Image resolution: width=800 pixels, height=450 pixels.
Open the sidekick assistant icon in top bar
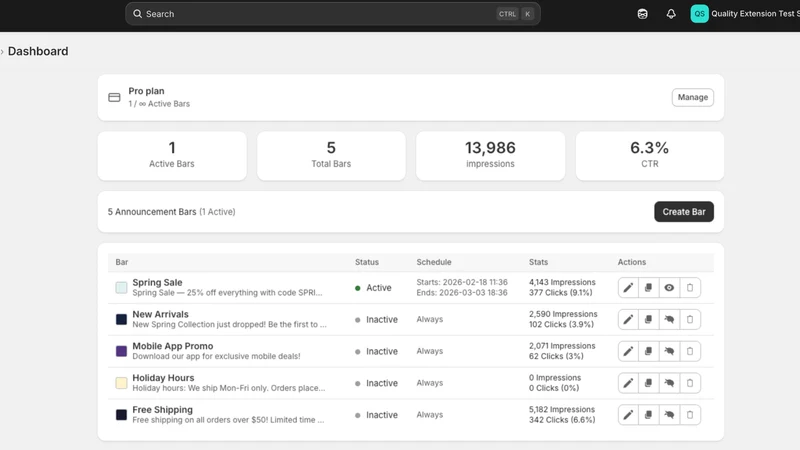[642, 14]
